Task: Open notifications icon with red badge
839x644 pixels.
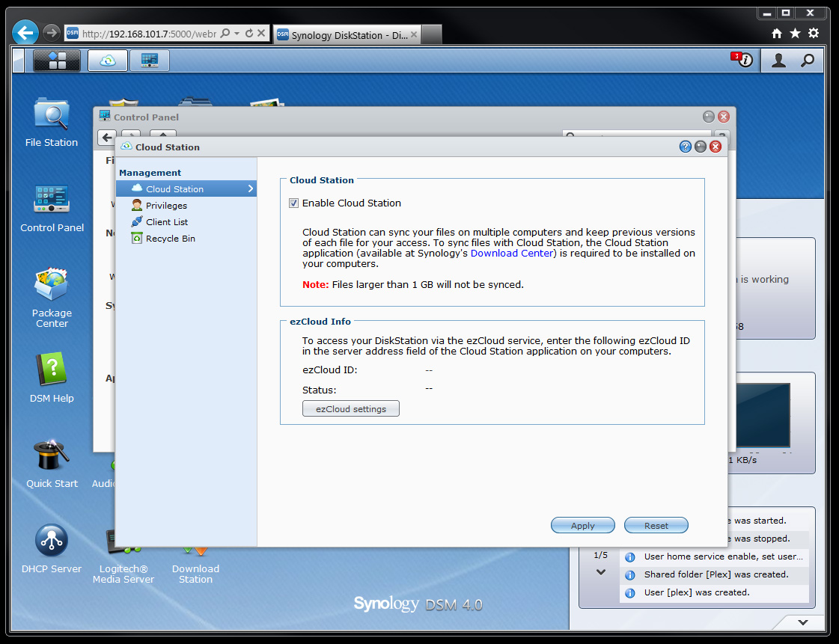Action: click(742, 59)
